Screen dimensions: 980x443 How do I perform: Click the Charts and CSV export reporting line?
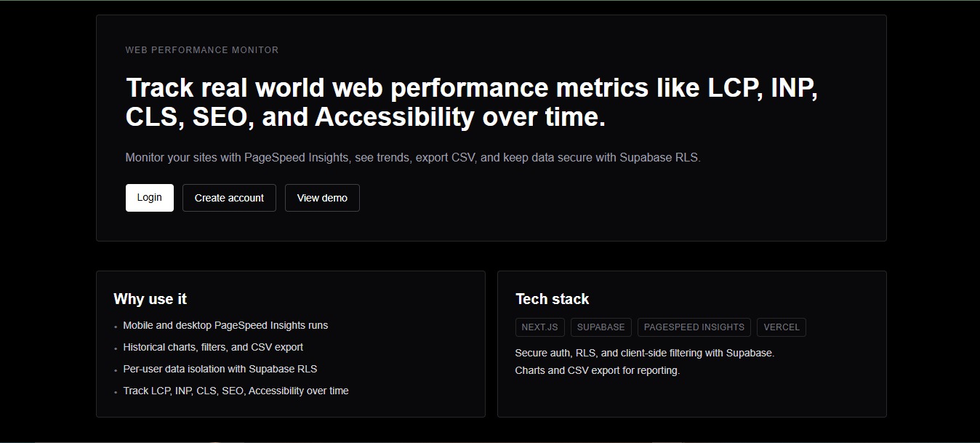[x=597, y=370]
